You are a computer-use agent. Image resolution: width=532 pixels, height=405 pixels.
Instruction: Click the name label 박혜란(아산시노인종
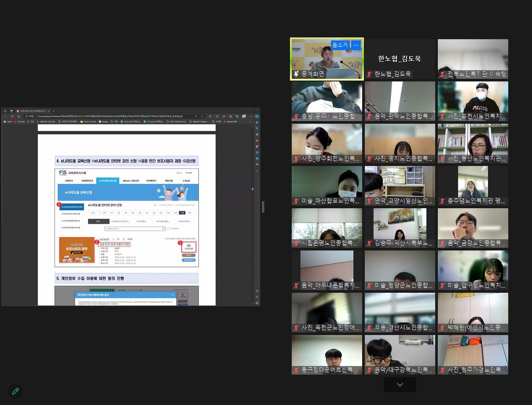(477, 328)
